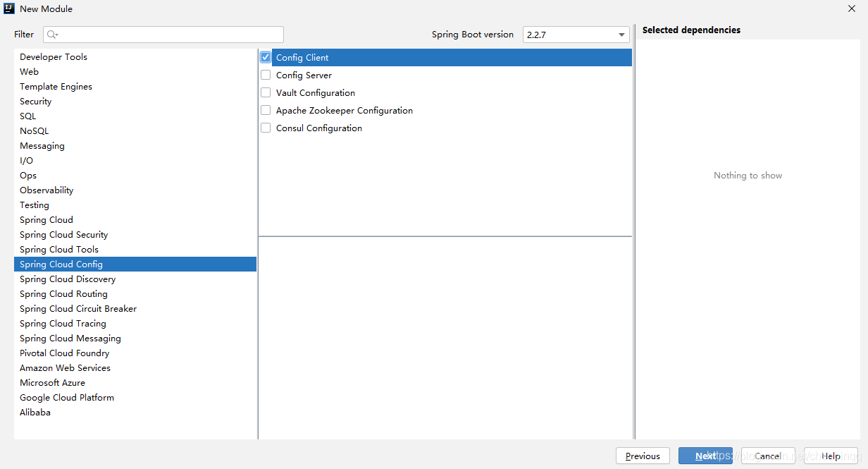Select the Pivotal Cloud Foundry category
868x469 pixels.
coord(135,353)
